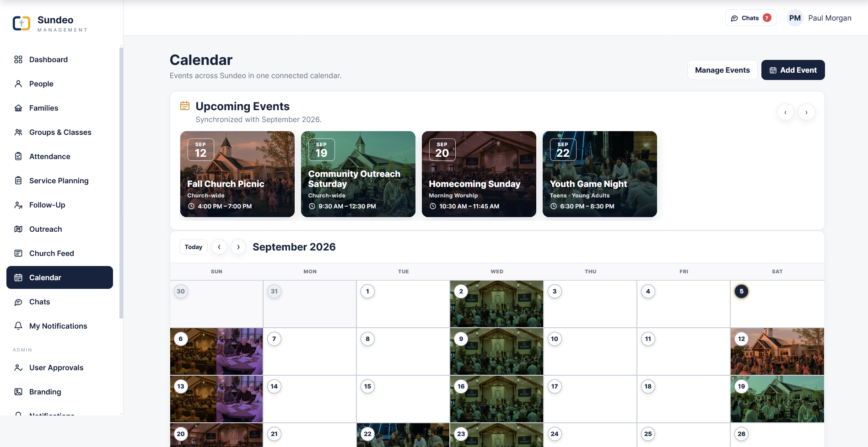Click the Groups & Classes icon
Viewport: 868px width, 447px height.
pos(18,132)
